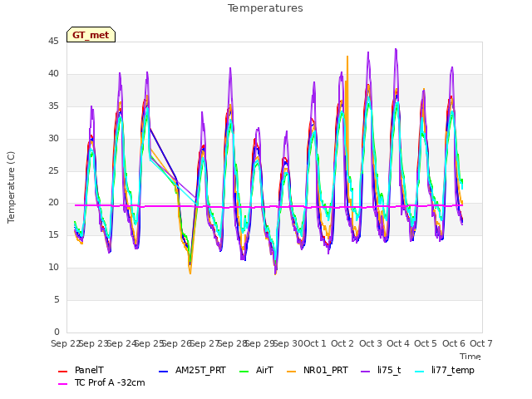The width and height of the screenshot is (532, 399).
Task: Click the 20 y-axis tick label
Action: tap(53, 203)
